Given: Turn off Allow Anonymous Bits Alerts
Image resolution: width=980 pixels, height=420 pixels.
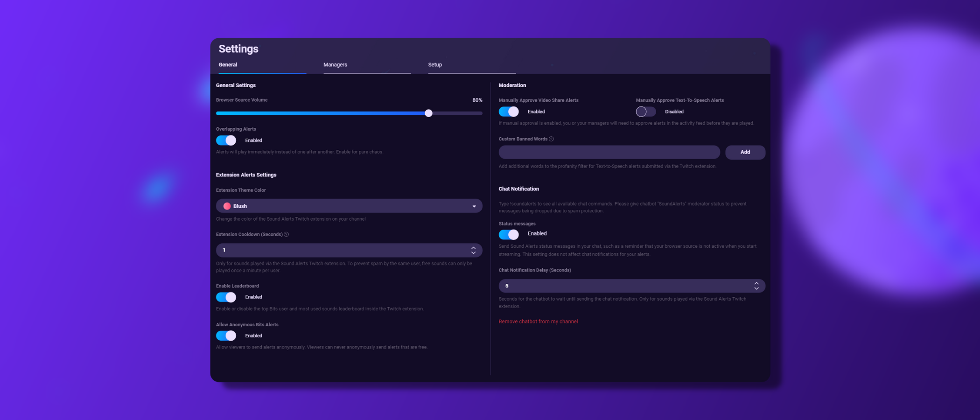Looking at the screenshot, I should pos(226,336).
